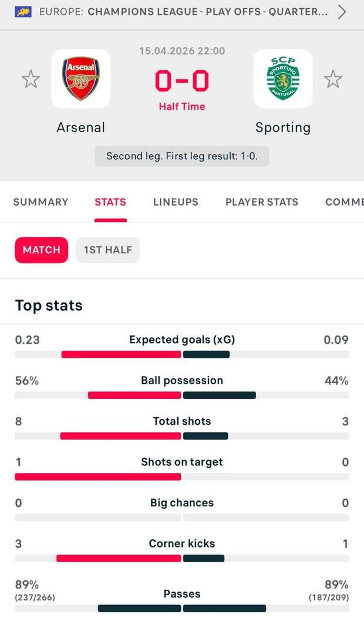Open the Lineups tab

176,202
